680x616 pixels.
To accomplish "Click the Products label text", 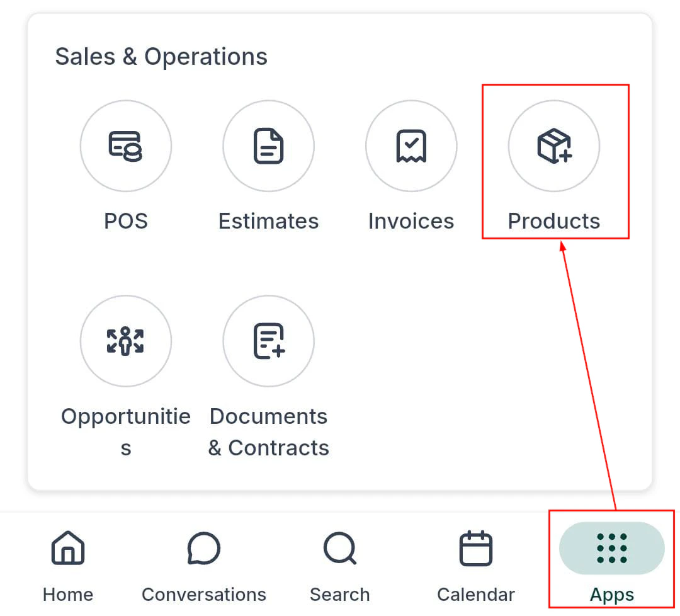I will [x=553, y=220].
